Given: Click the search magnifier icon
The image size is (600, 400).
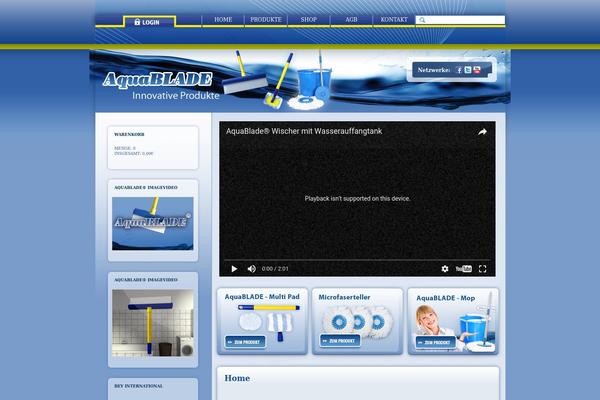Looking at the screenshot, I should coord(422,20).
